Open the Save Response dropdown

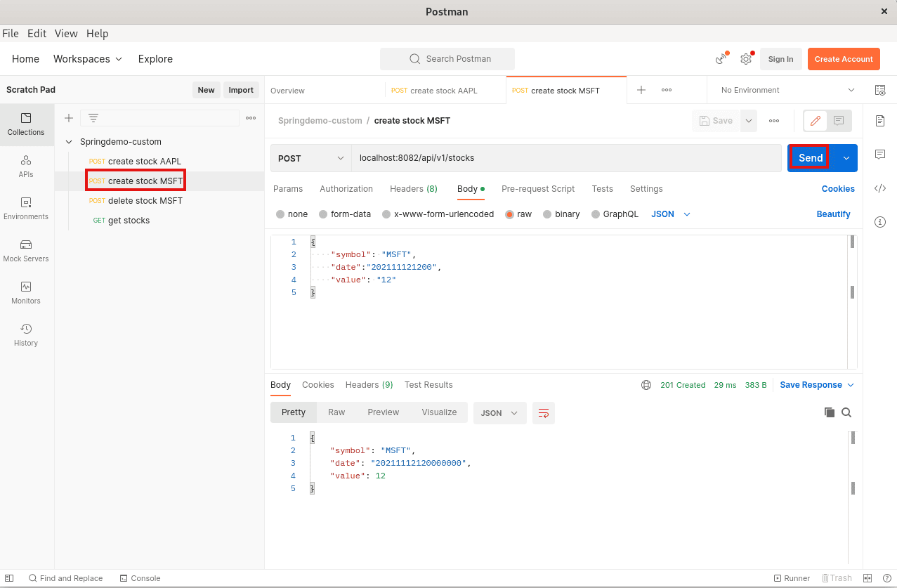(817, 385)
